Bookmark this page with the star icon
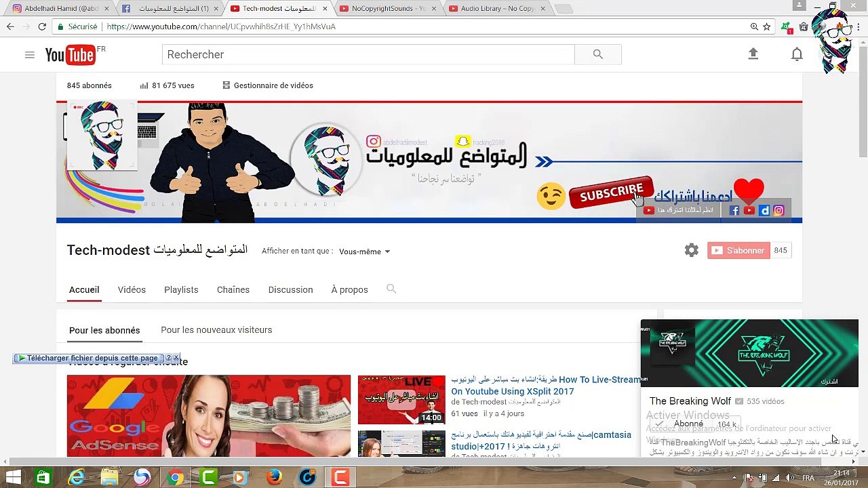The height and width of the screenshot is (488, 868). 766,26
